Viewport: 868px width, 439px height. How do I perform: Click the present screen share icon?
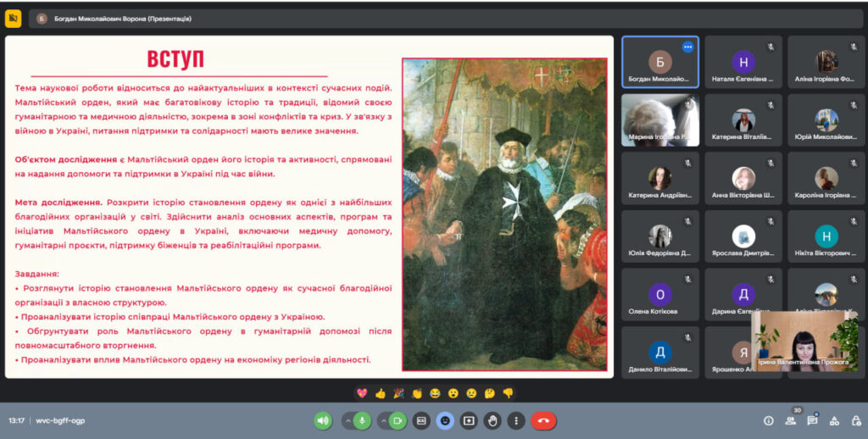coord(469,420)
